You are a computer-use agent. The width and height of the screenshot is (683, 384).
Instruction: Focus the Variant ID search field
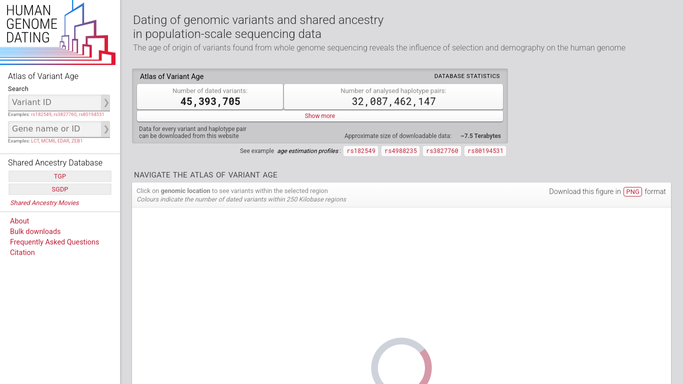(55, 103)
